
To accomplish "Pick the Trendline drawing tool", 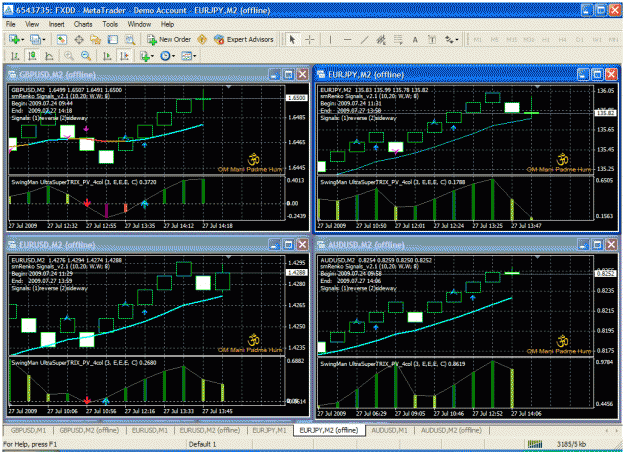I will [x=364, y=39].
